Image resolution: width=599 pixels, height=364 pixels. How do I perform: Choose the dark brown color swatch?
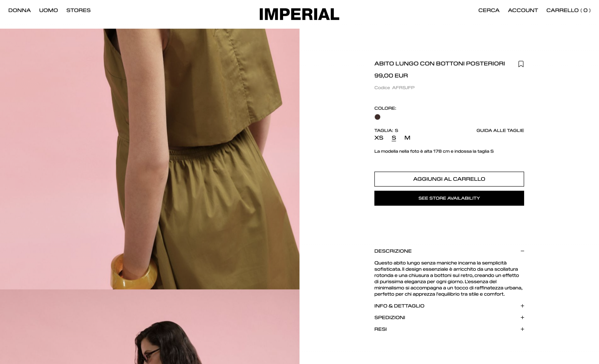tap(377, 117)
